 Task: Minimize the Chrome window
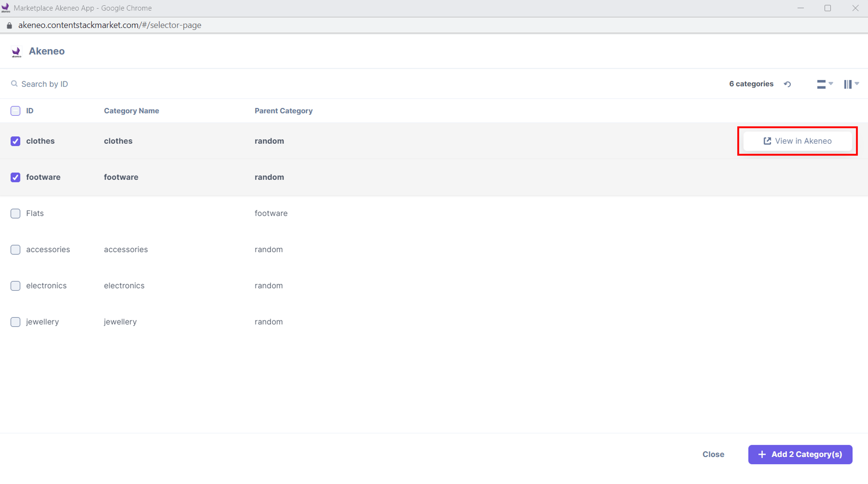(801, 8)
